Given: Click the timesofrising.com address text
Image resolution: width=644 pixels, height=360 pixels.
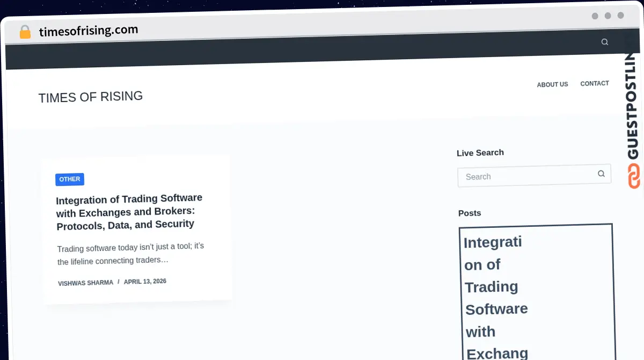Looking at the screenshot, I should pyautogui.click(x=89, y=31).
